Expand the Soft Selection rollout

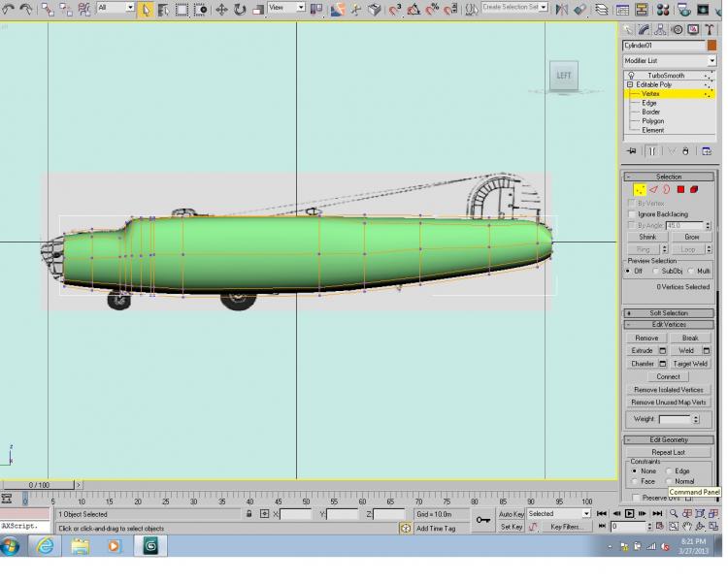click(669, 313)
